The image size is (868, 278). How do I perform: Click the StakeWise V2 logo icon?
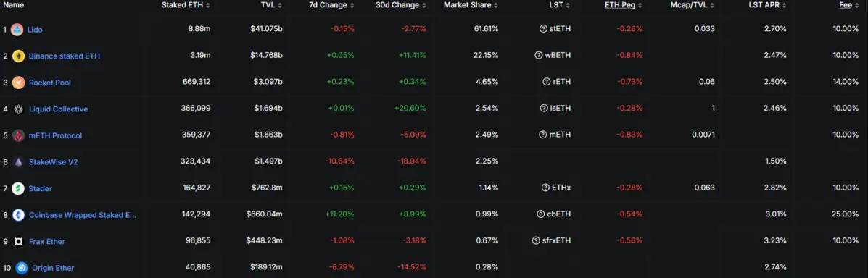(18, 162)
